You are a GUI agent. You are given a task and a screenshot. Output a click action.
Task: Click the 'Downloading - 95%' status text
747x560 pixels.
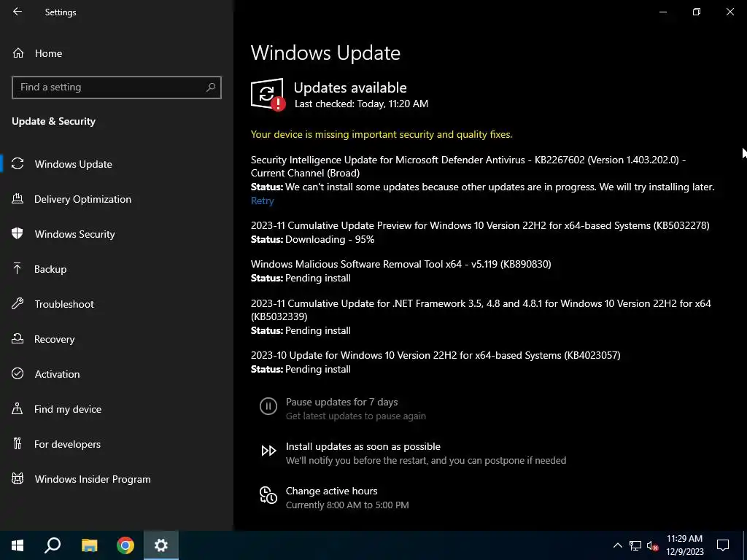(x=330, y=239)
